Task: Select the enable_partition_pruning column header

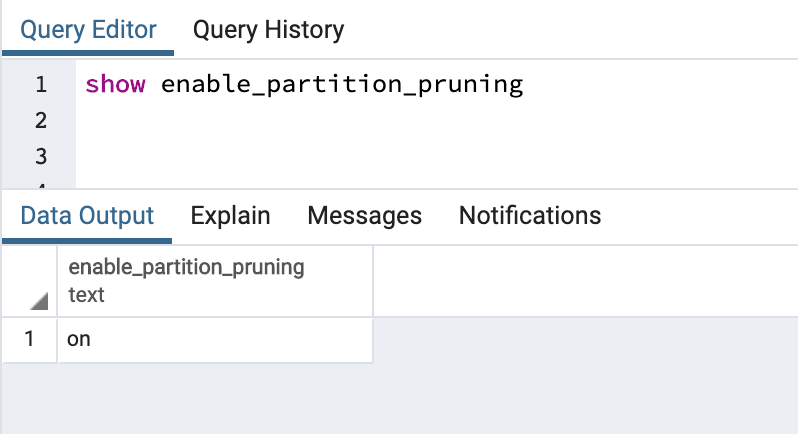Action: (215, 281)
